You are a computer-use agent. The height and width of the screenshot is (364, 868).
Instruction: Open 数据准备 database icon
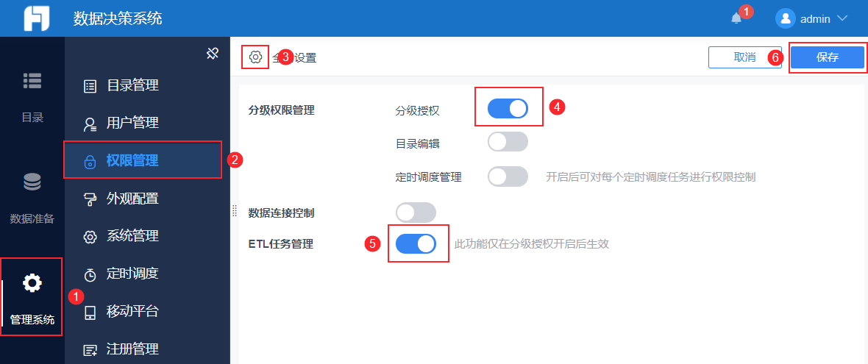[32, 182]
